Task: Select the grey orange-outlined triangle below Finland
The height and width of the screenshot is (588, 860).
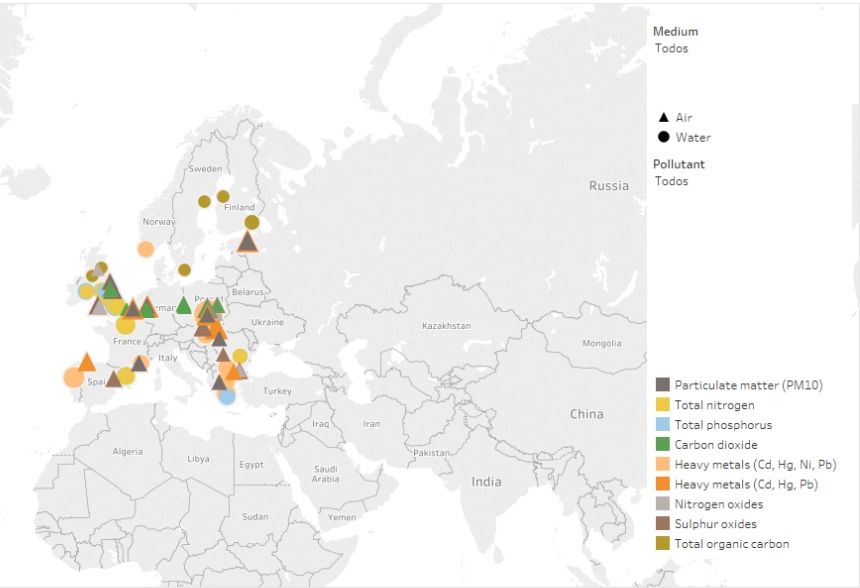Action: 247,242
